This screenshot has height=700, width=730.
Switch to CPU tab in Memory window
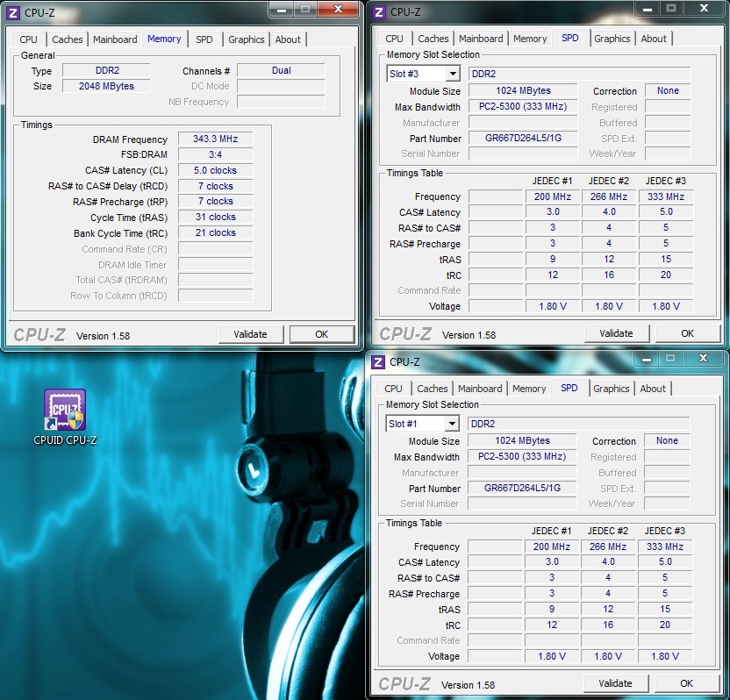pos(28,39)
